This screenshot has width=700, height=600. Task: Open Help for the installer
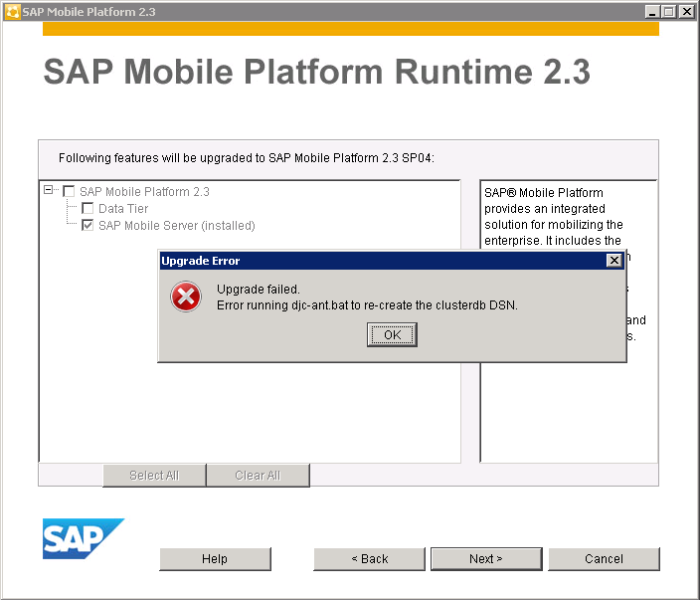(x=215, y=559)
